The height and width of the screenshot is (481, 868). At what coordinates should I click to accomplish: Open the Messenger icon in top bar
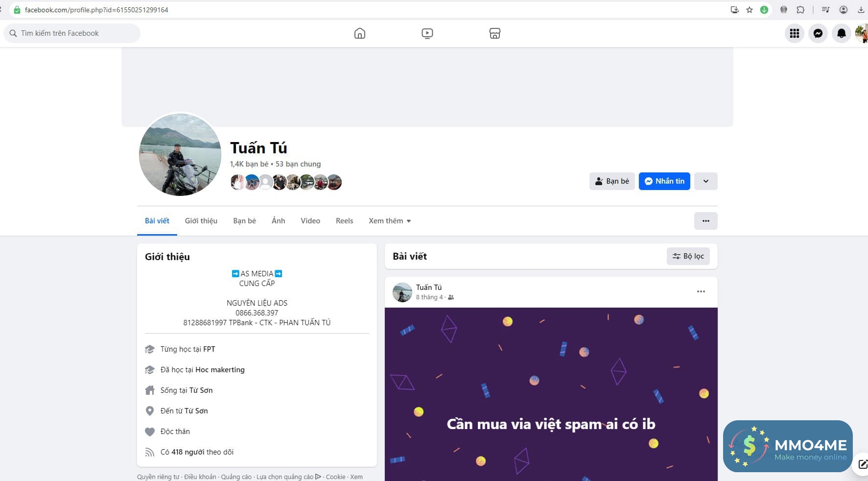818,33
